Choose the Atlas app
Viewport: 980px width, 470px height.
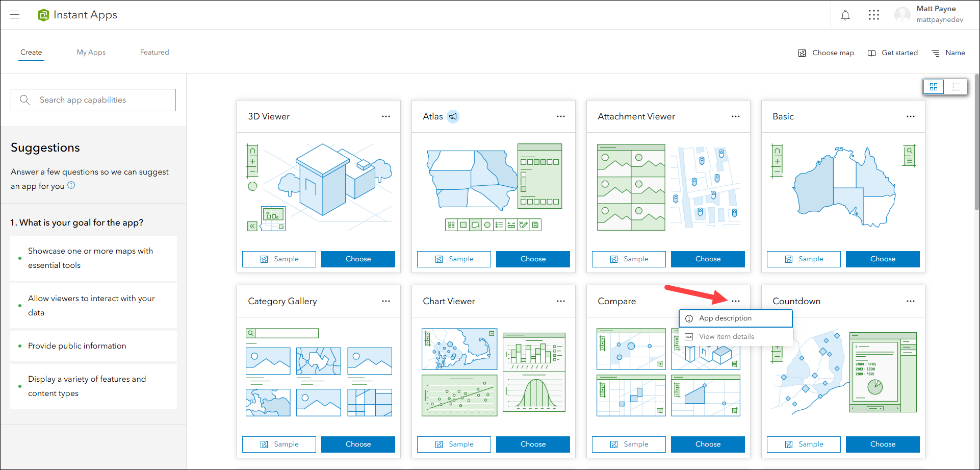click(x=533, y=259)
